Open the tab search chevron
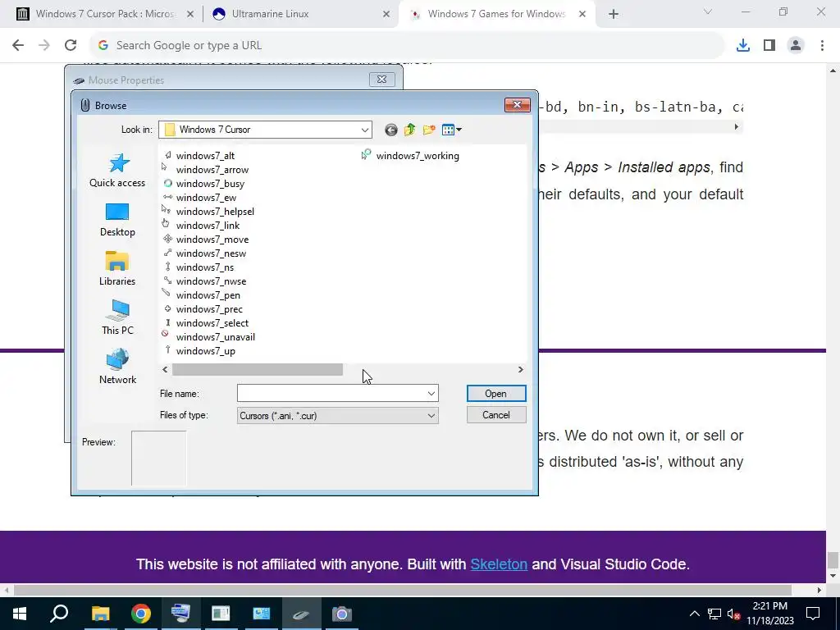The width and height of the screenshot is (840, 630). click(708, 11)
